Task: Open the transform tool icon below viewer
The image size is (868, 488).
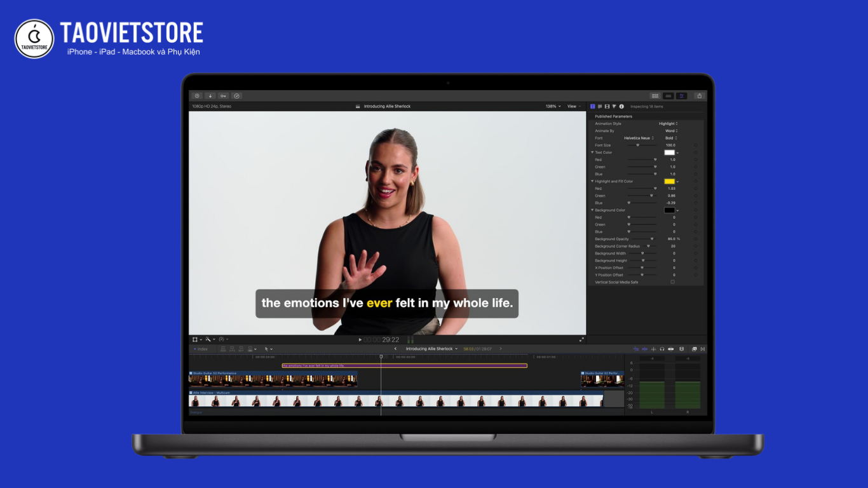Action: pos(195,339)
